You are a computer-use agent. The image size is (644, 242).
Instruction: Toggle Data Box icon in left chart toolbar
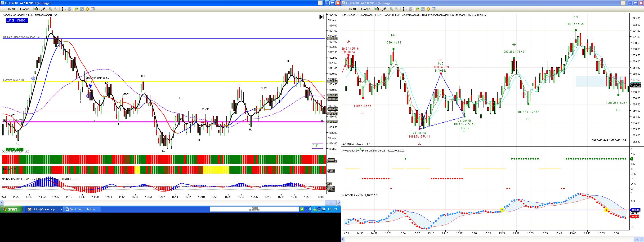pos(93,9)
